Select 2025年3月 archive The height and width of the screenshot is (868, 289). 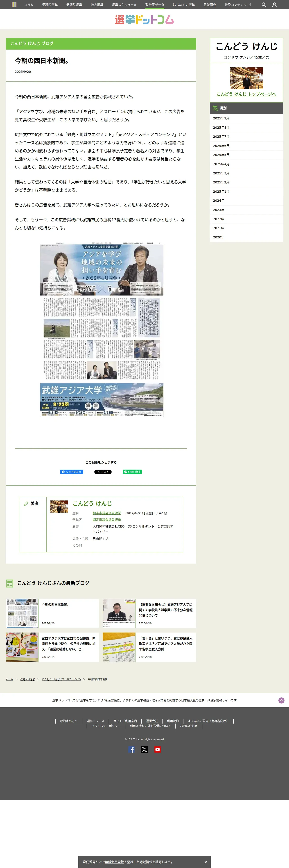[x=246, y=173]
